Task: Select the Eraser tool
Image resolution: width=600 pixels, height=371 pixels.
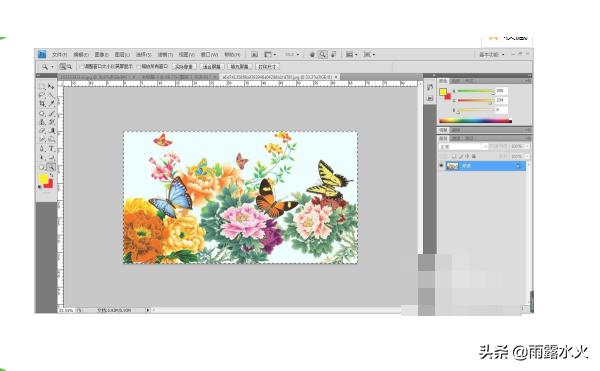Action: point(41,131)
